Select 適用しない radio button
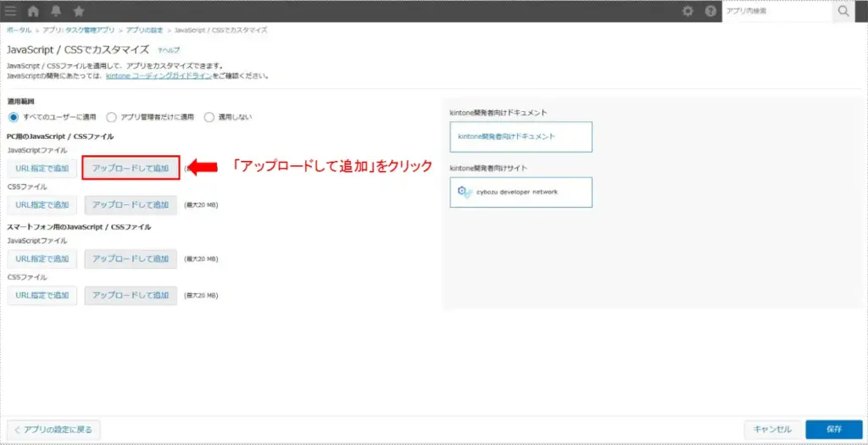 point(209,117)
